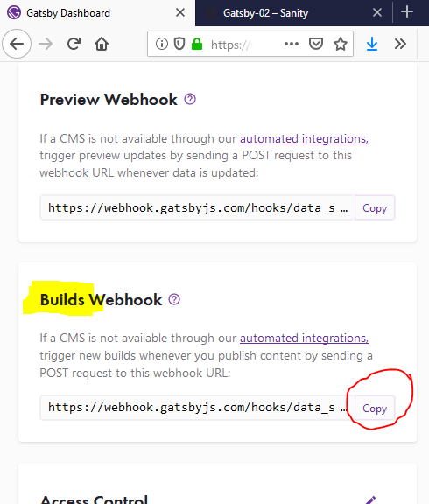Viewport: 429px width, 504px height.
Task: Save page to Pocket icon
Action: coord(316,44)
